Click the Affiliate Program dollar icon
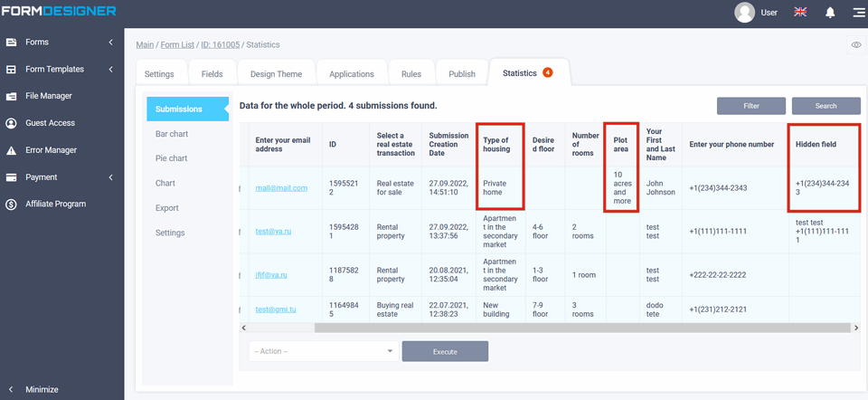Image resolution: width=868 pixels, height=400 pixels. [x=12, y=205]
